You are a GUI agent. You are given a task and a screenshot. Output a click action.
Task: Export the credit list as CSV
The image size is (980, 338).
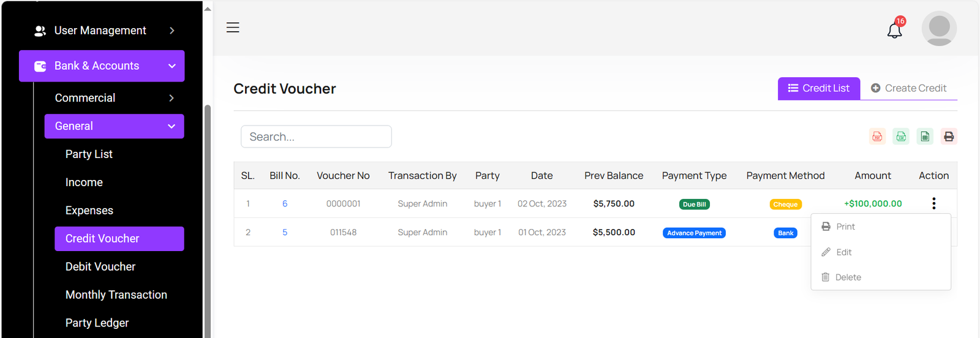(x=901, y=137)
